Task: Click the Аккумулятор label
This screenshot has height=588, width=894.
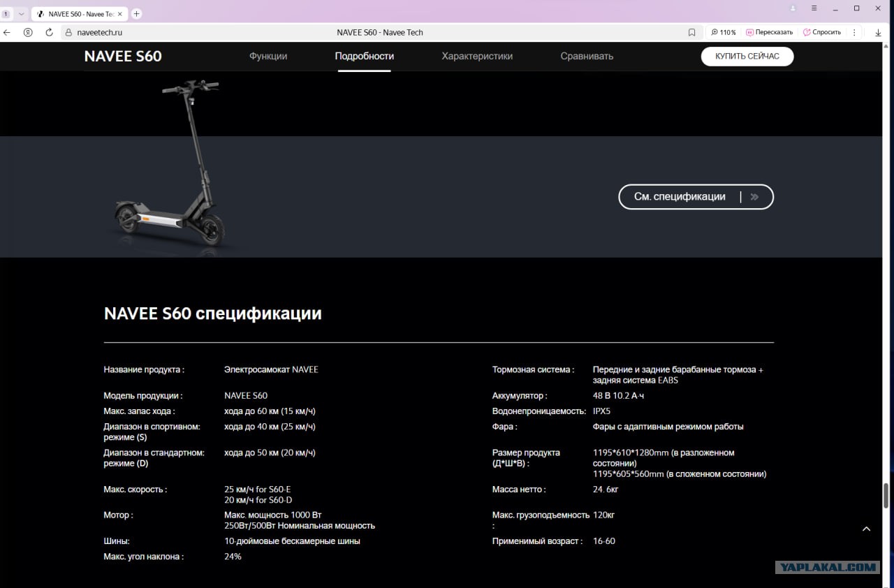Action: pyautogui.click(x=520, y=396)
